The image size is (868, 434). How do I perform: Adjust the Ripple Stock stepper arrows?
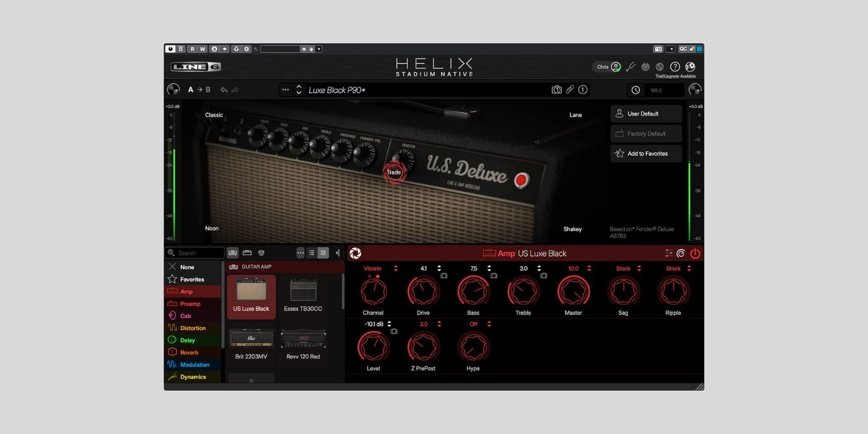[x=689, y=268]
